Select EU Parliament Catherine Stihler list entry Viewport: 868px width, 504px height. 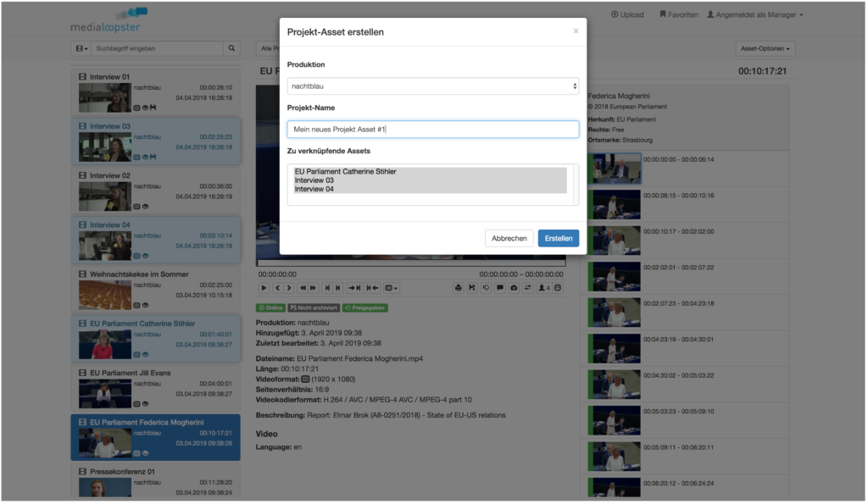(345, 172)
